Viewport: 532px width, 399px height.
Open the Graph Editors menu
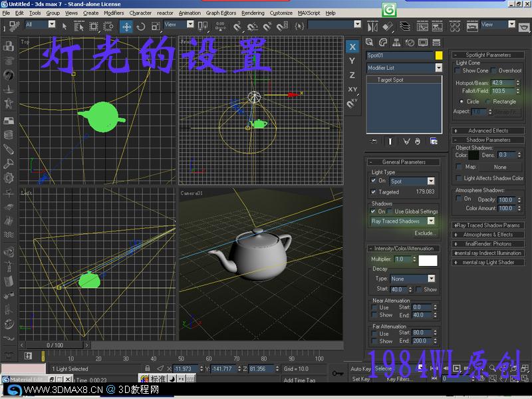coord(221,13)
